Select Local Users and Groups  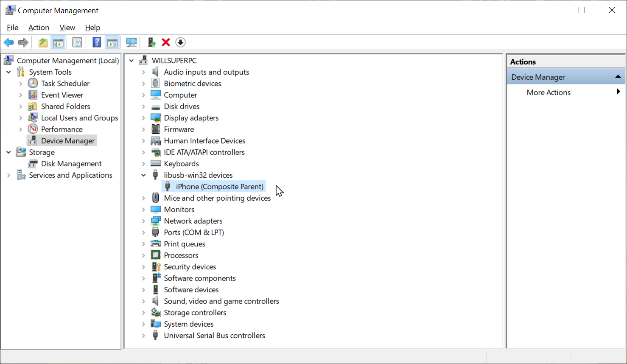(x=79, y=118)
